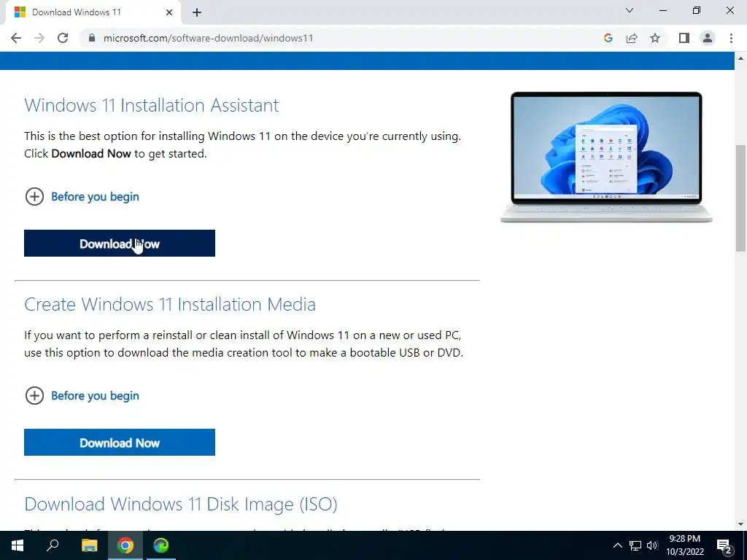Minimize the Chrome window
This screenshot has height=560, width=747.
[662, 10]
